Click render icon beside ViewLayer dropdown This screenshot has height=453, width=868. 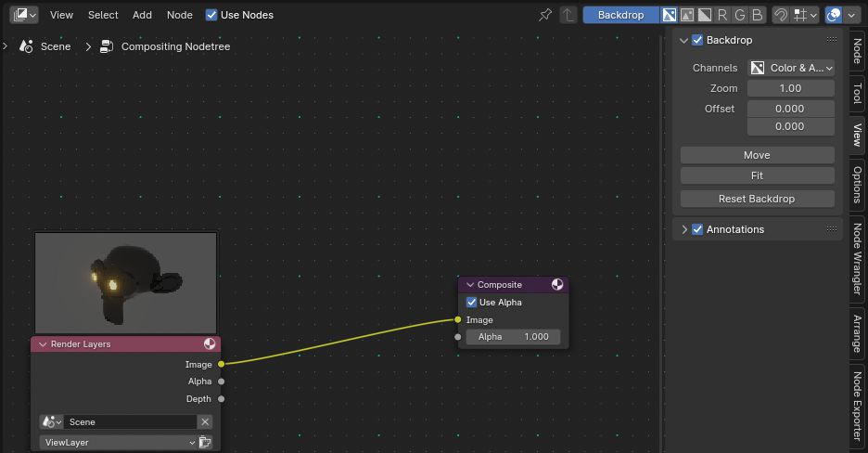(206, 443)
